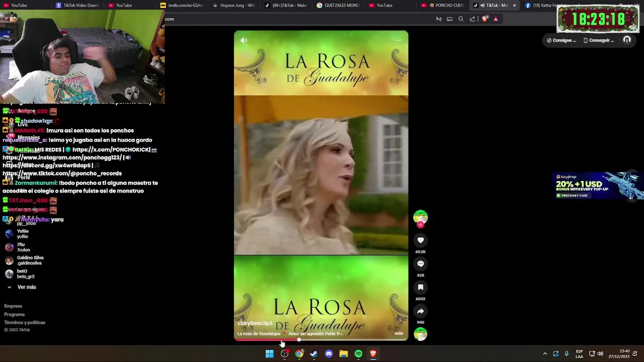
Task: Click the instagram.com/ponchogg123 chat link
Action: click(x=62, y=158)
